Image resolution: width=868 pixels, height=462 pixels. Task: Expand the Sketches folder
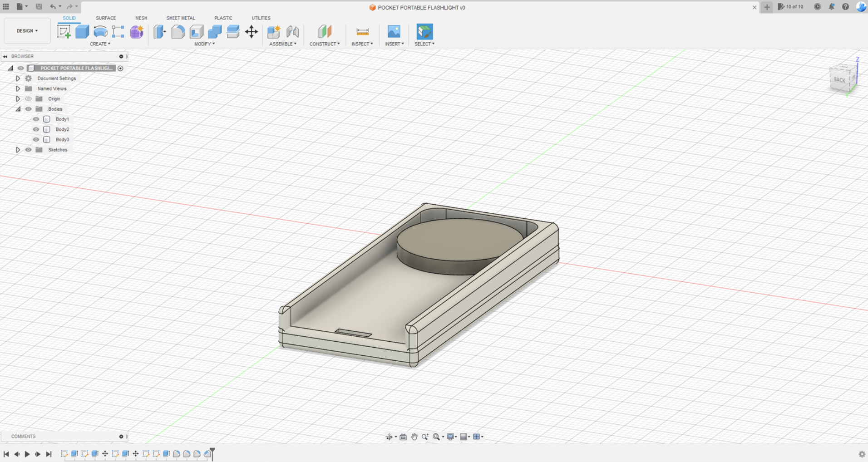18,150
